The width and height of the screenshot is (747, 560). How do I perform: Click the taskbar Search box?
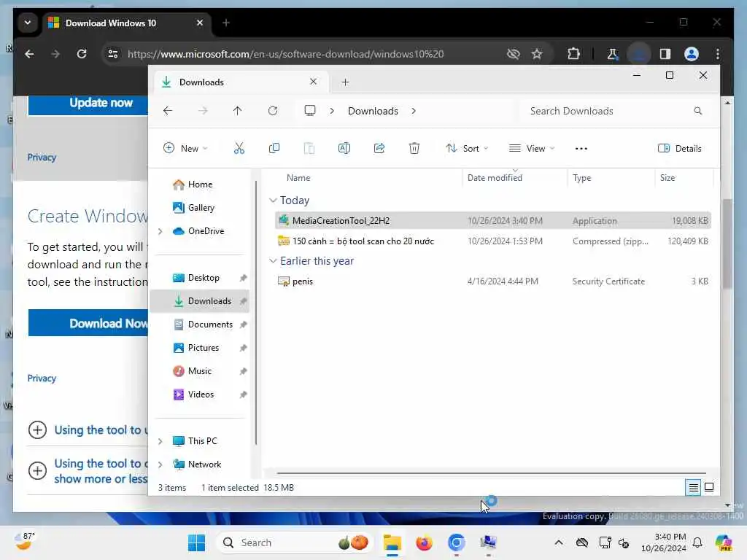pos(295,542)
